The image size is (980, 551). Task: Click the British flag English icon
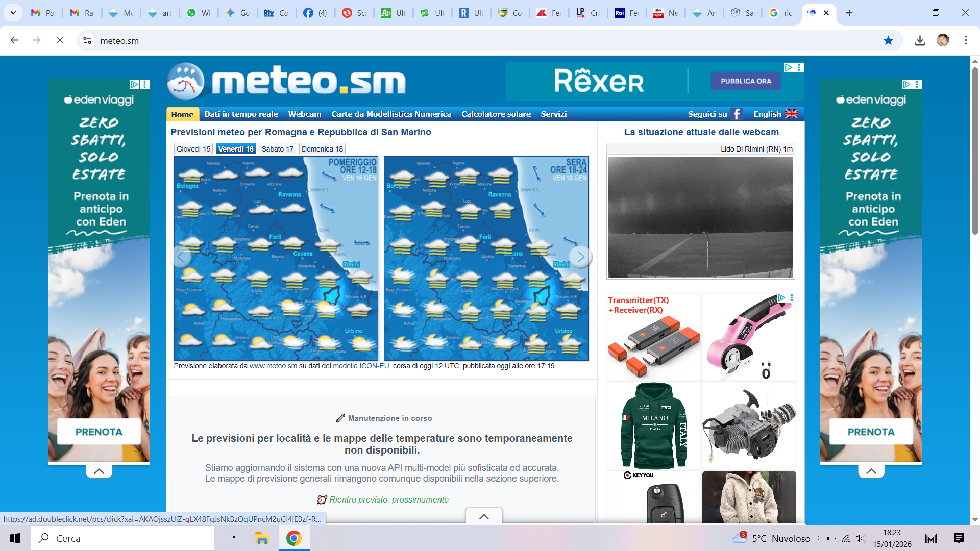pos(791,114)
